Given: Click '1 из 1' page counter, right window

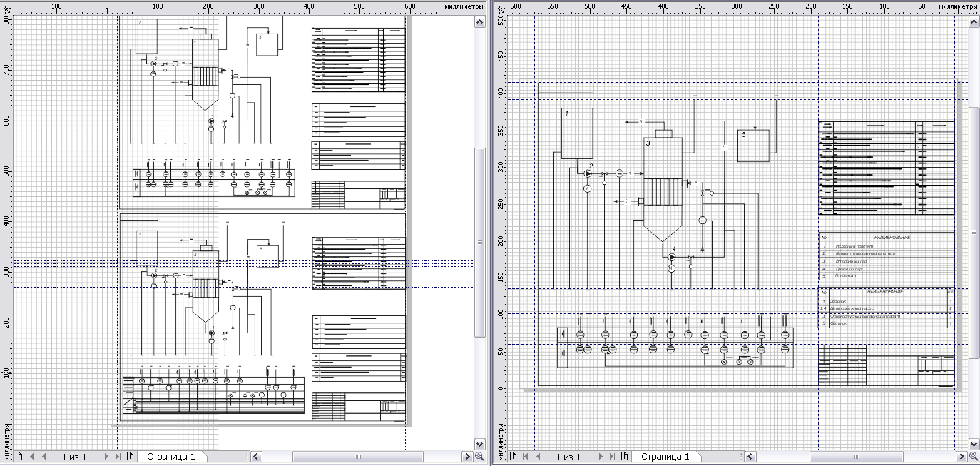Looking at the screenshot, I should (568, 457).
